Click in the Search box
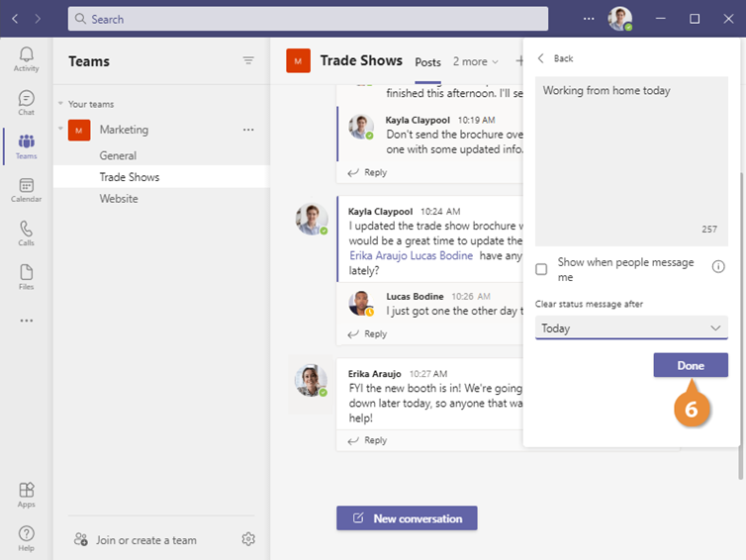The height and width of the screenshot is (560, 746). click(308, 19)
